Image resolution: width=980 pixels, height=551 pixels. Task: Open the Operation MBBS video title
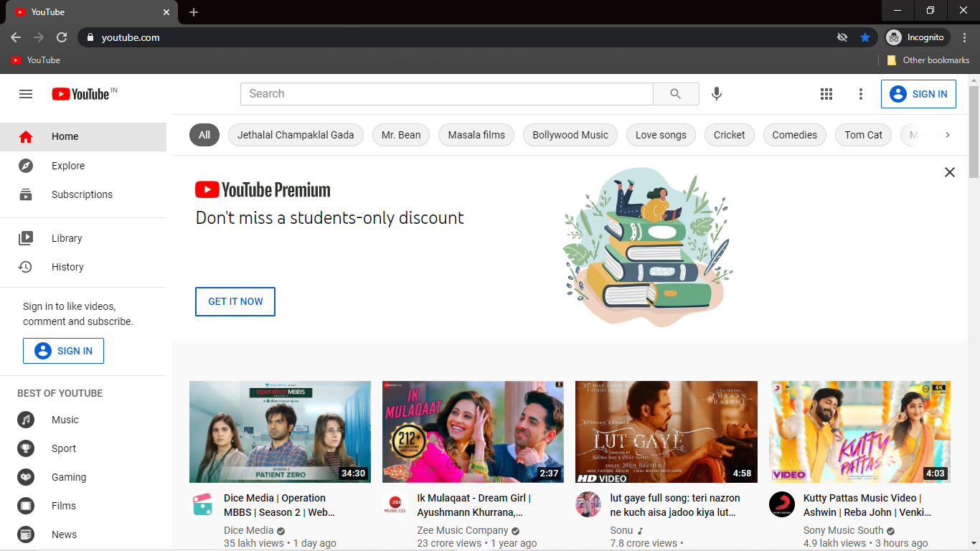coord(280,505)
